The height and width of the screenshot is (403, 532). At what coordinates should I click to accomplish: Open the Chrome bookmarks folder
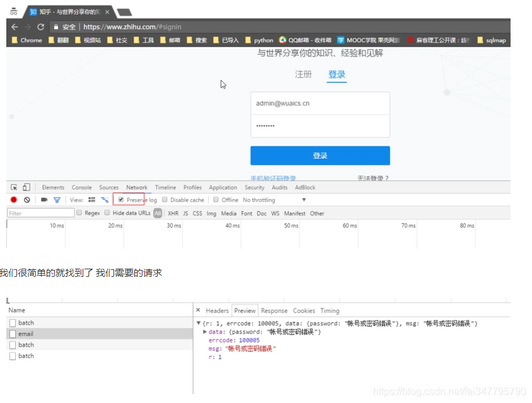click(27, 40)
